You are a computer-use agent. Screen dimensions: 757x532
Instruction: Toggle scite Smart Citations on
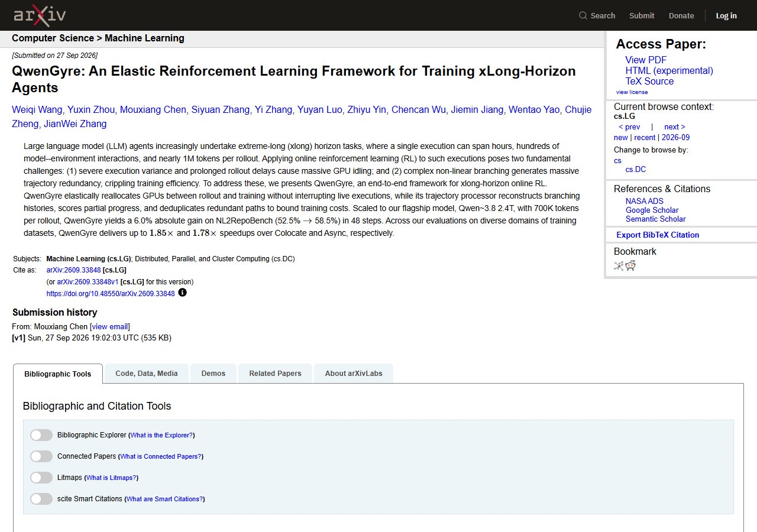pos(41,499)
